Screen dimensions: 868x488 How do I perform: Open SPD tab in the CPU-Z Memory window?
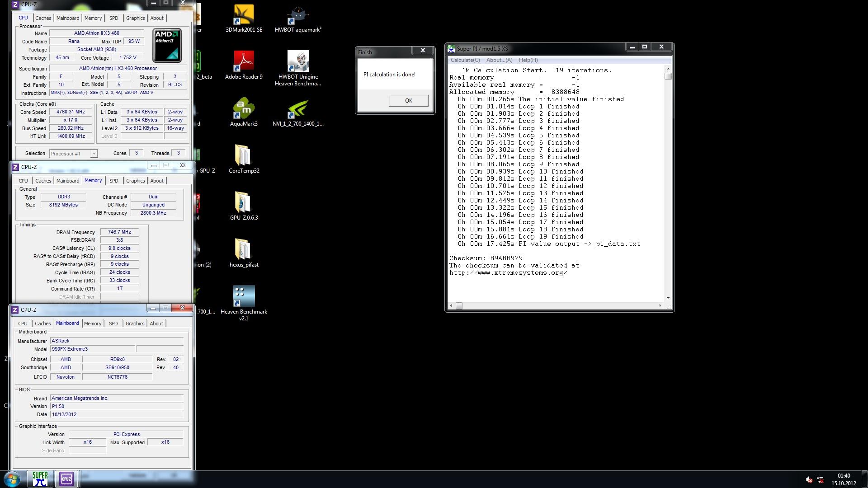(x=114, y=181)
